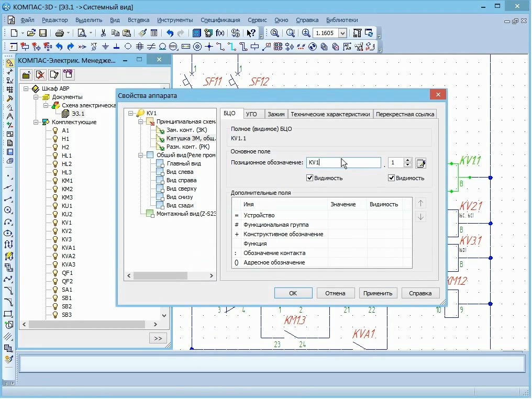Click the dialog tree horizontal scrollbar
Viewport: 532px width, 399px height.
pos(160,276)
